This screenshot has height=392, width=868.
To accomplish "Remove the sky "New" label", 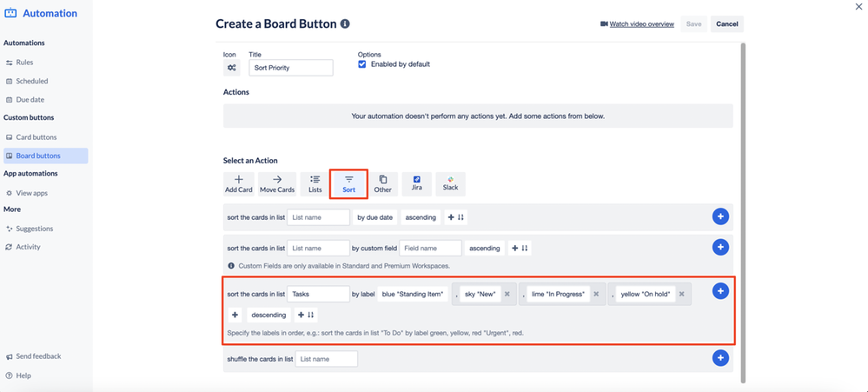I will coord(507,294).
